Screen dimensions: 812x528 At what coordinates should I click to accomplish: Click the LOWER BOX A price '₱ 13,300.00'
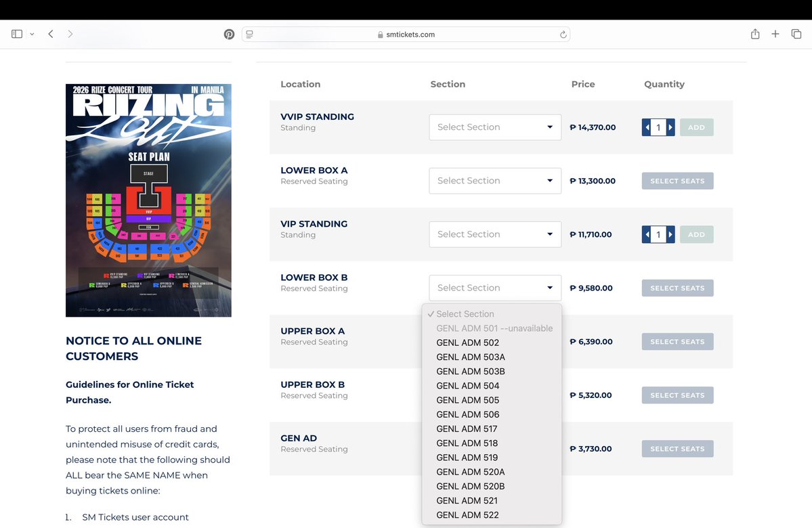tap(593, 181)
